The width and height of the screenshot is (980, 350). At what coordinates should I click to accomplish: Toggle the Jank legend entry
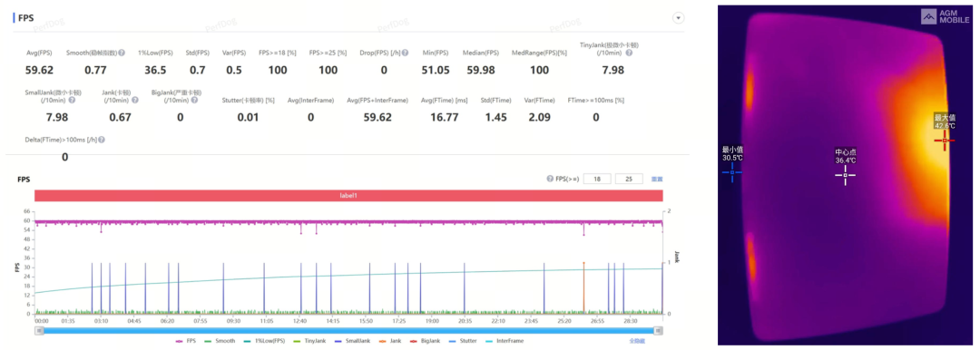click(390, 341)
